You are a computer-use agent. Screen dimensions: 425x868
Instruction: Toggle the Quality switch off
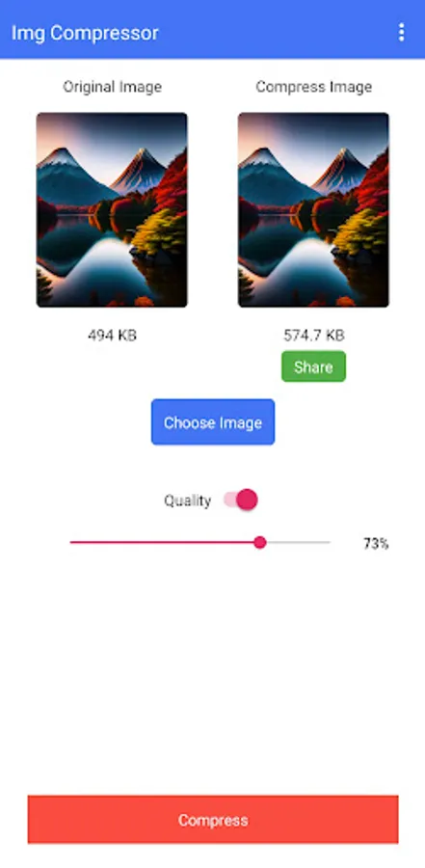(x=241, y=500)
